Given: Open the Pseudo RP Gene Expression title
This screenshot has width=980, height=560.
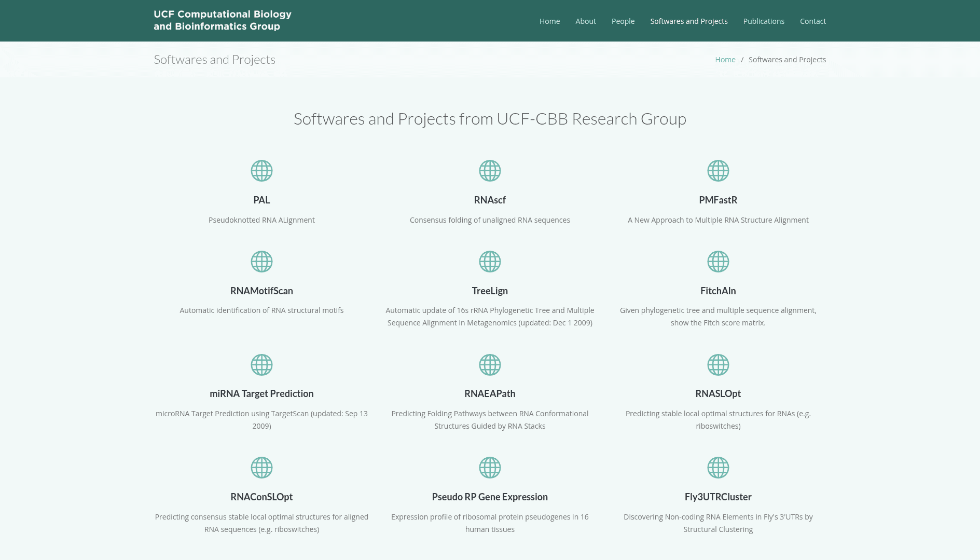Looking at the screenshot, I should coord(490,497).
